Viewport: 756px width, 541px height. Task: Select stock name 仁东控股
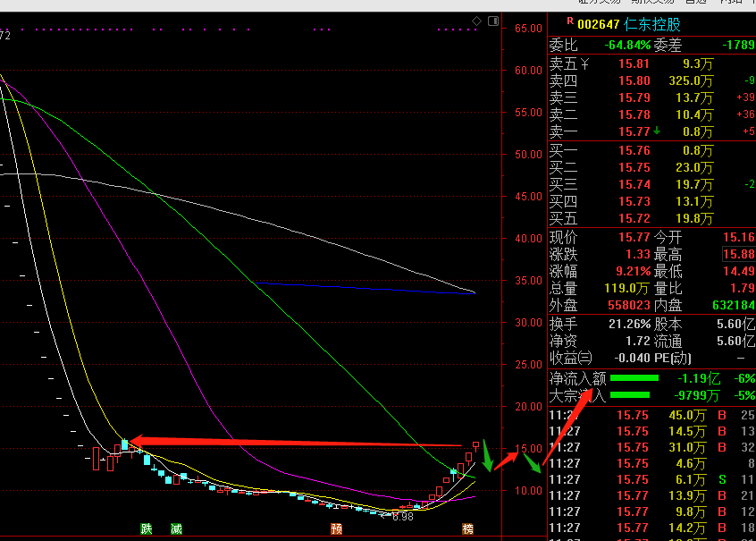pyautogui.click(x=652, y=24)
